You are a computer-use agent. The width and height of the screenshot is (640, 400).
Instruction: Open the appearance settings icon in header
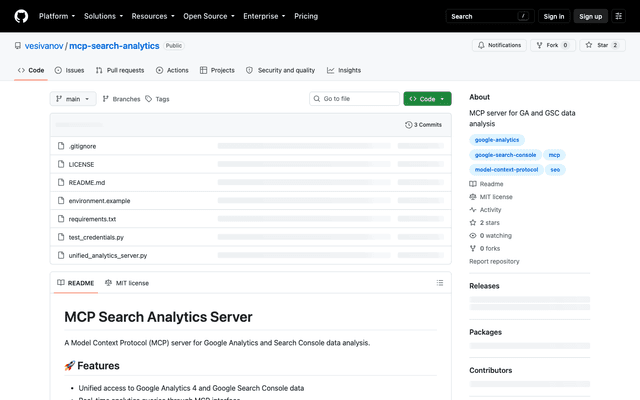[618, 16]
